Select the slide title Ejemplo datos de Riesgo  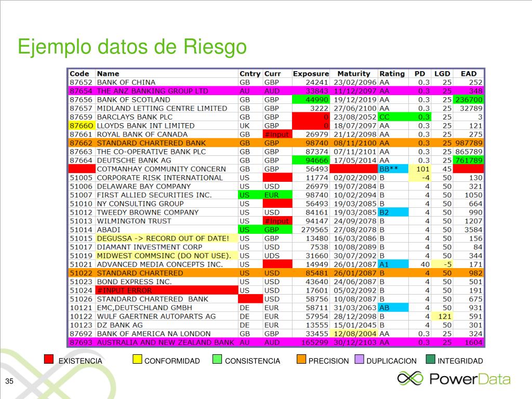point(132,46)
